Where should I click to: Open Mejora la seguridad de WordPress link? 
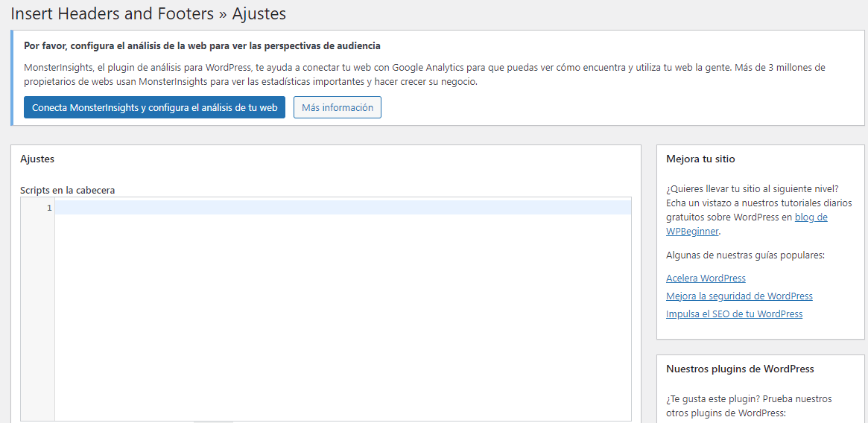pos(739,296)
